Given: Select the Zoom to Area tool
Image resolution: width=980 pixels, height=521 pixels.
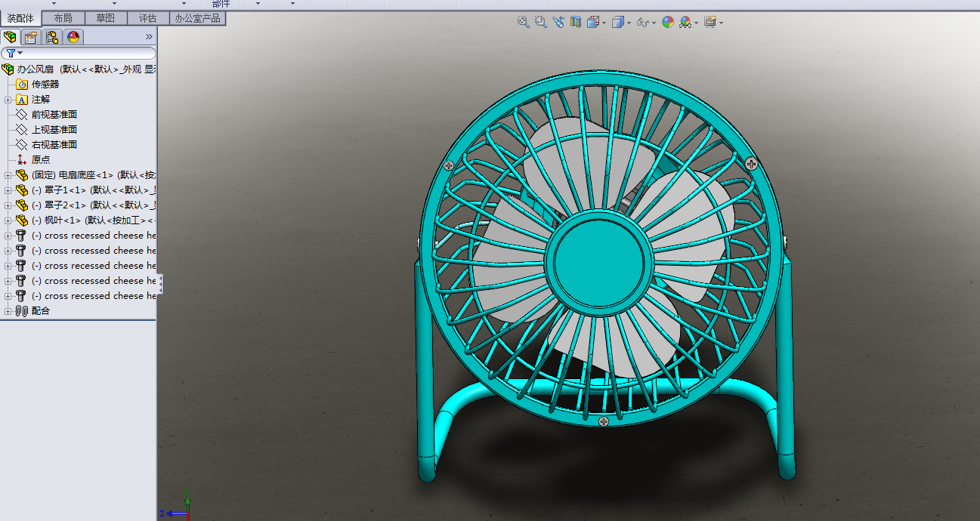Looking at the screenshot, I should point(540,23).
